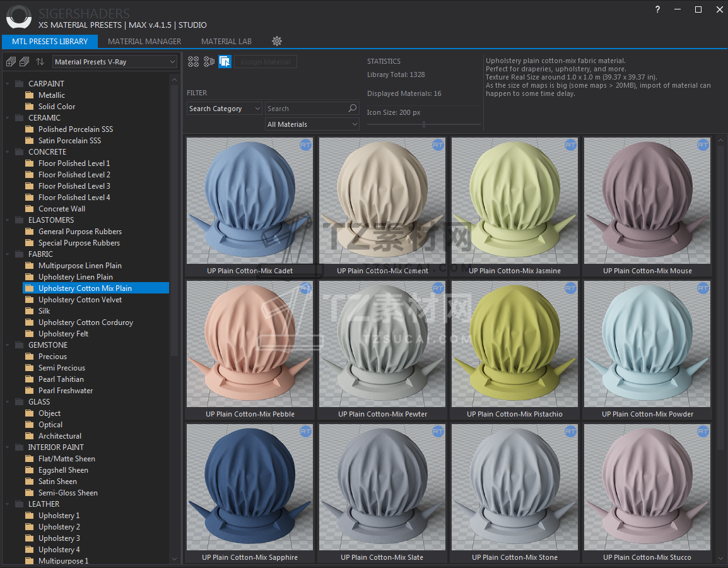Click the sort order arrows icon
This screenshot has height=568, width=728.
(x=40, y=62)
